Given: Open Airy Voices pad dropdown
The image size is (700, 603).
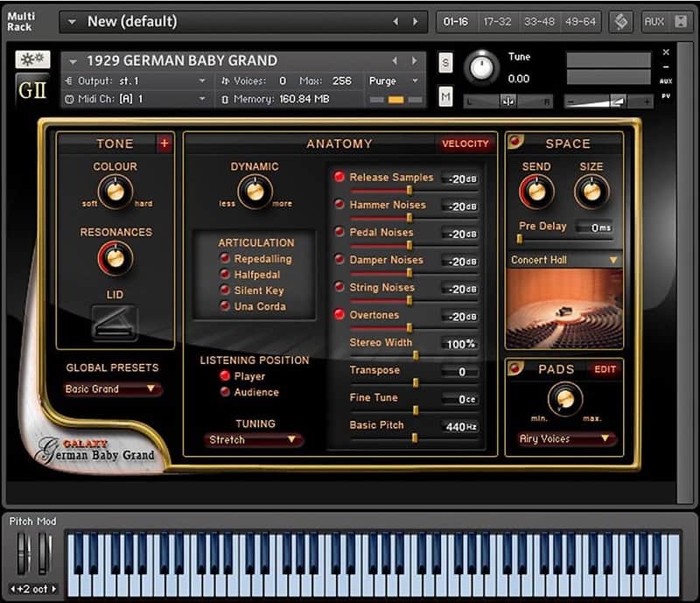Looking at the screenshot, I should coord(566,438).
